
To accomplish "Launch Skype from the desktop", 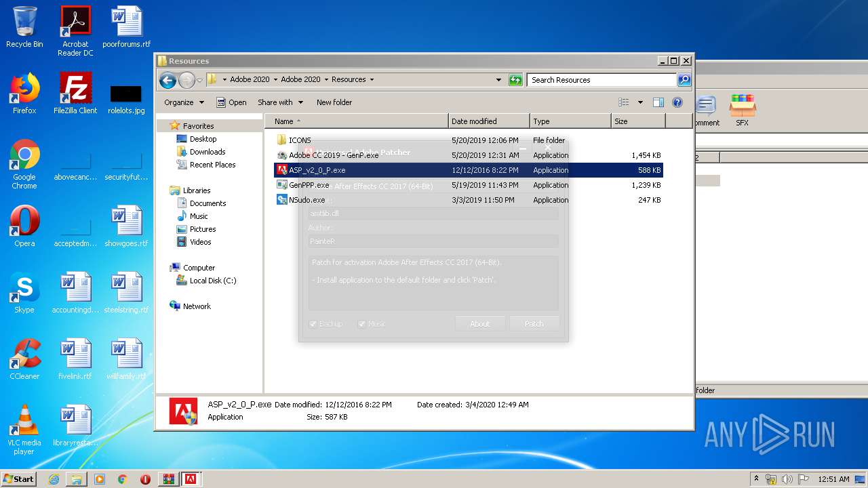I will [x=24, y=293].
